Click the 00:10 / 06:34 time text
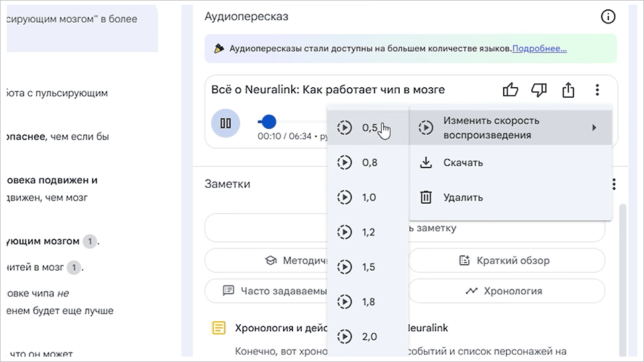 [x=284, y=136]
